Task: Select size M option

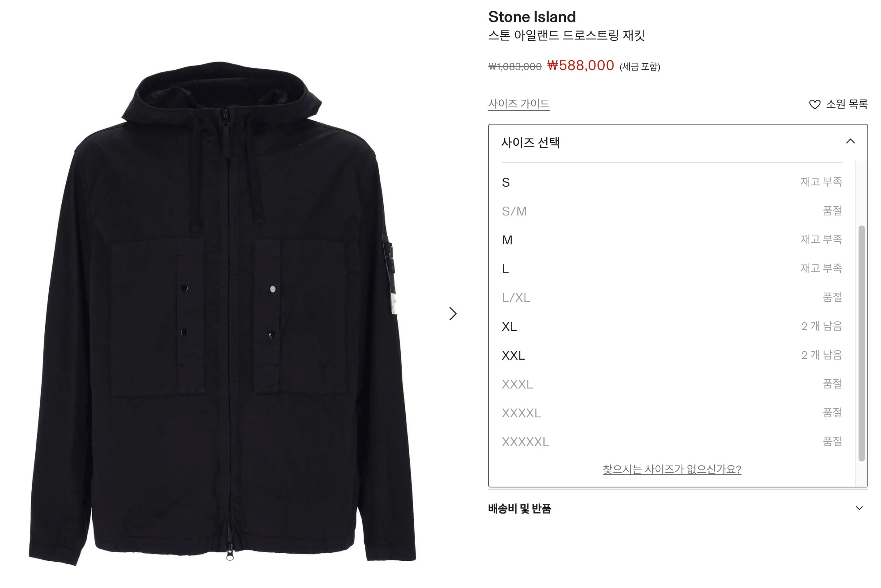Action: click(672, 240)
